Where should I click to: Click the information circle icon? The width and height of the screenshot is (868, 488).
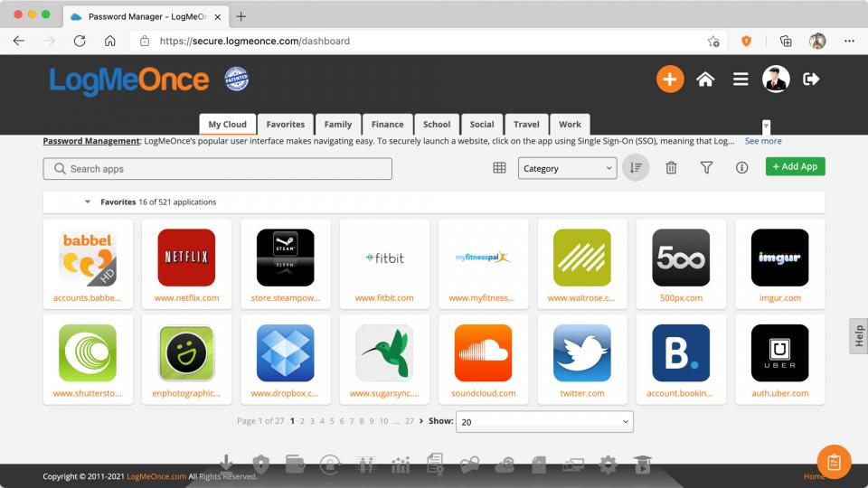[741, 168]
